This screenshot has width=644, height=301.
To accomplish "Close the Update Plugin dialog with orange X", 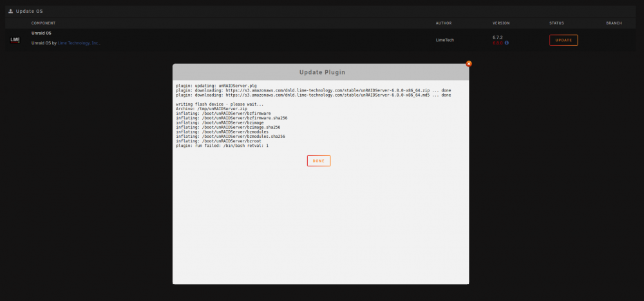I will tap(469, 64).
